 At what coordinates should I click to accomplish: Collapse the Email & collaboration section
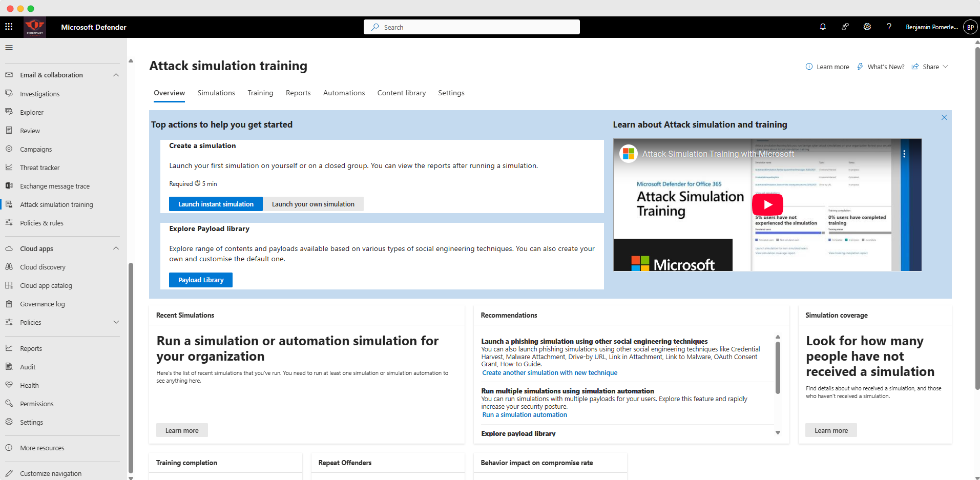(x=116, y=75)
